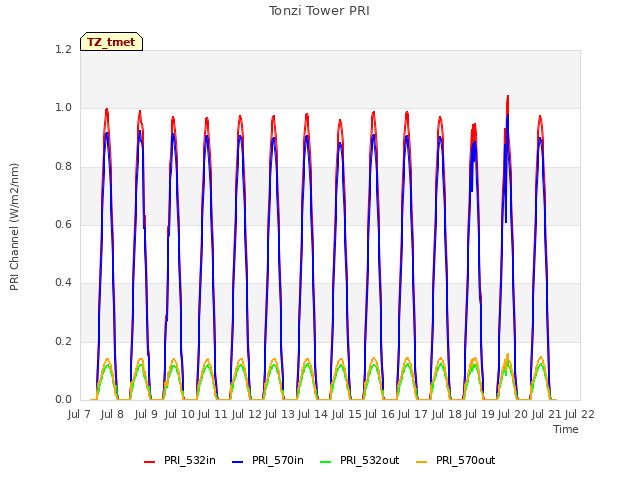Click the 0.6 y-axis tick label
Viewport: 640px width, 480px height.
[x=63, y=224]
